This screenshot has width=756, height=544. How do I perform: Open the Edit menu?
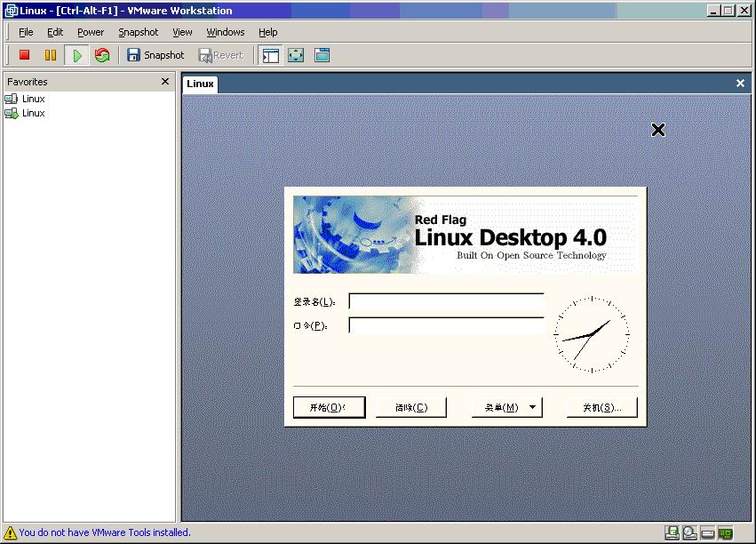pos(55,32)
